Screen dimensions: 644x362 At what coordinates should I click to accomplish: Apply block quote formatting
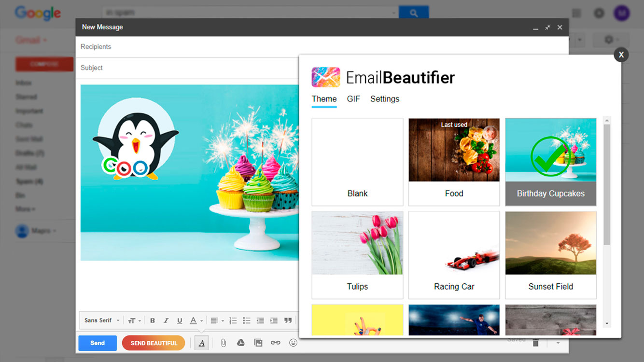288,320
